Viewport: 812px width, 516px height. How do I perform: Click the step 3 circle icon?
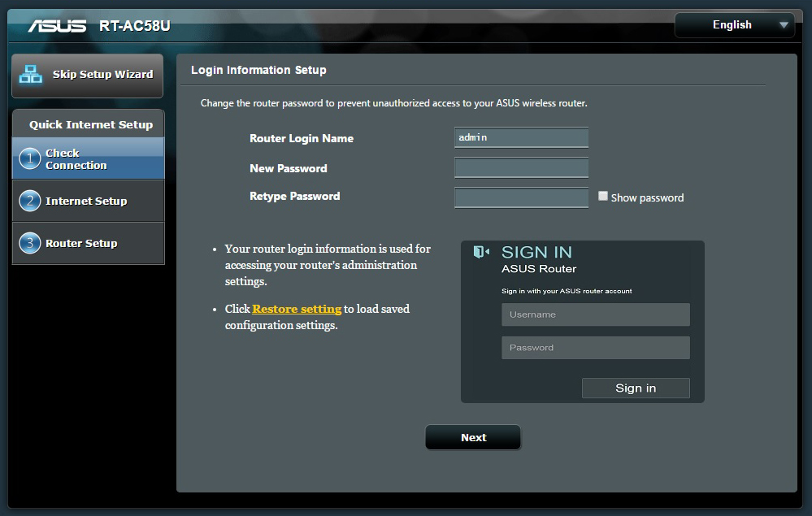click(x=30, y=243)
